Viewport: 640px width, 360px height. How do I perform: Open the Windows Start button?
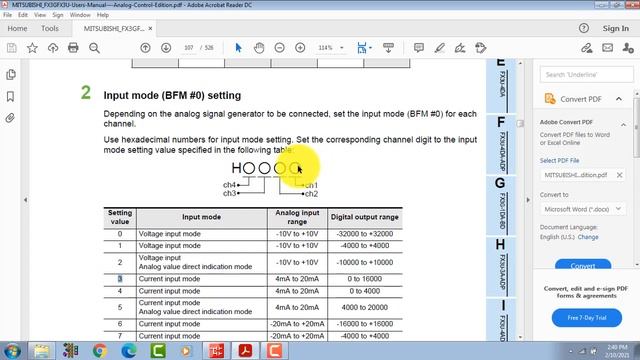click(x=12, y=351)
